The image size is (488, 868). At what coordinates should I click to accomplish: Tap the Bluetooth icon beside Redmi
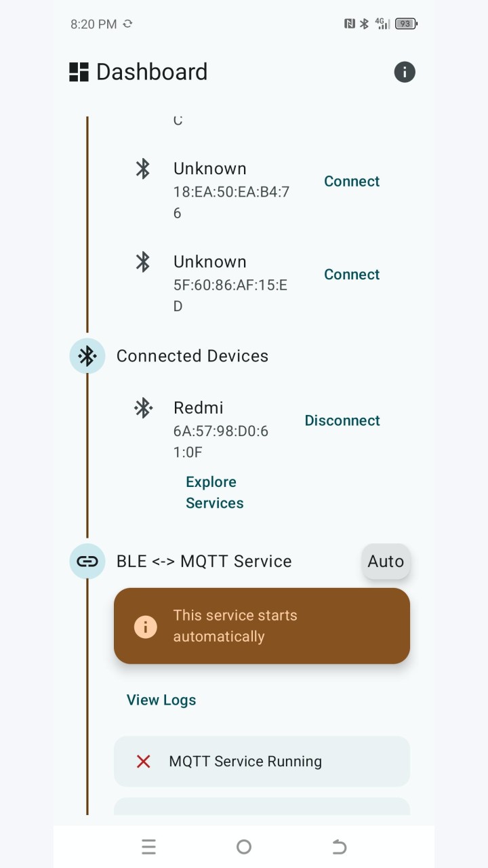click(142, 408)
